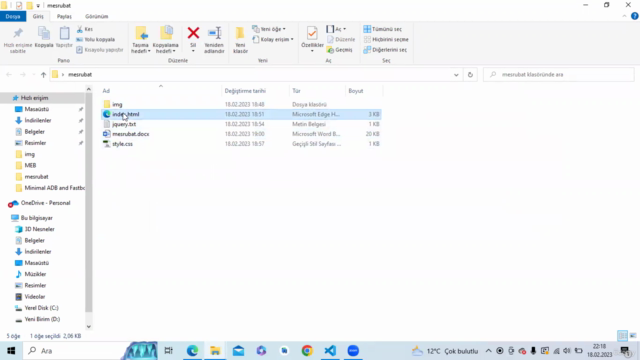Open Google Chrome from the taskbar
Image resolution: width=640 pixels, height=360 pixels.
[307, 351]
